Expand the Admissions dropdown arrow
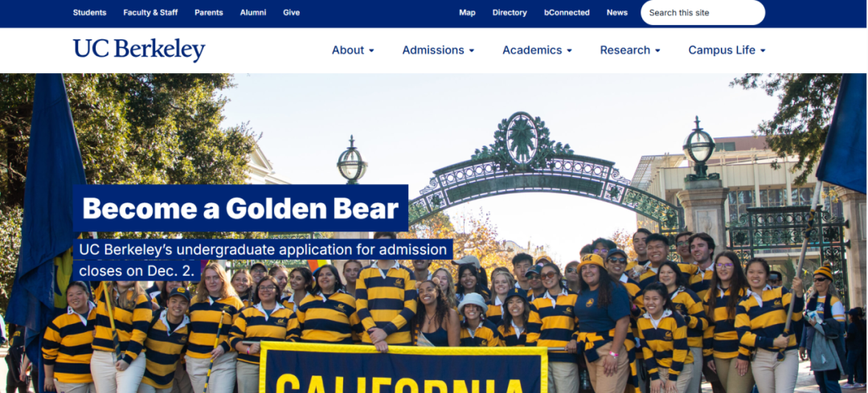Screen dimensions: 868x393 [x=472, y=51]
